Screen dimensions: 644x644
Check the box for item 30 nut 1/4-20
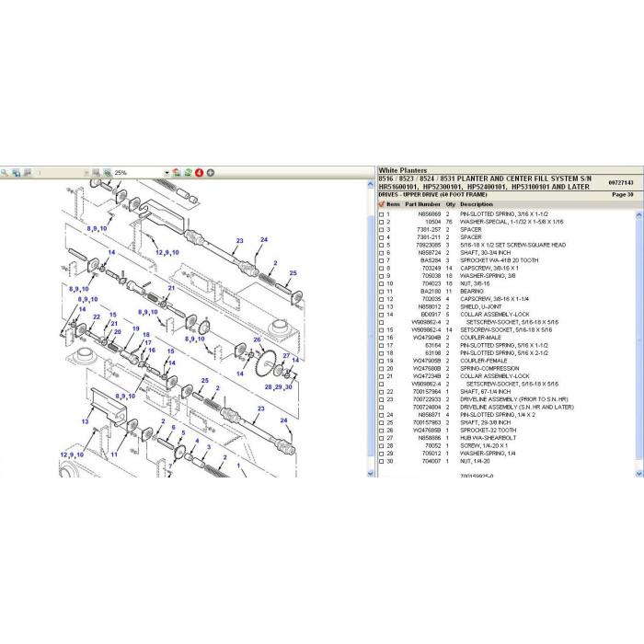tap(381, 462)
